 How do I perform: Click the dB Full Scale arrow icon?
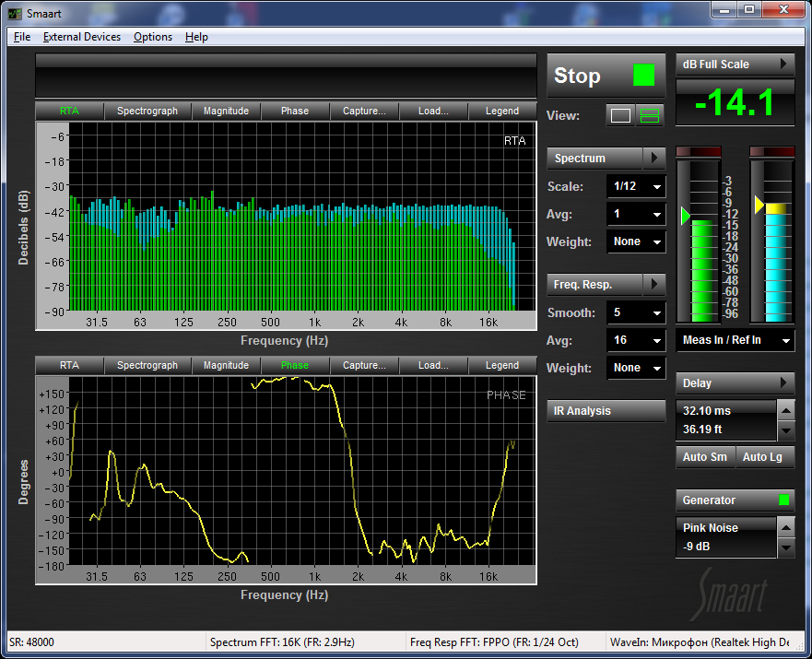point(783,65)
